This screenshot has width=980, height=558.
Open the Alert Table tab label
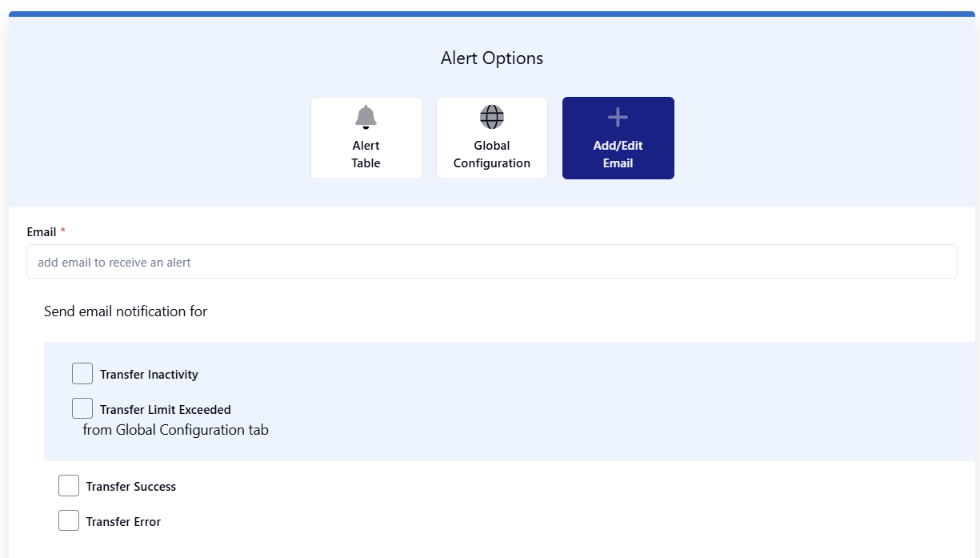point(366,155)
